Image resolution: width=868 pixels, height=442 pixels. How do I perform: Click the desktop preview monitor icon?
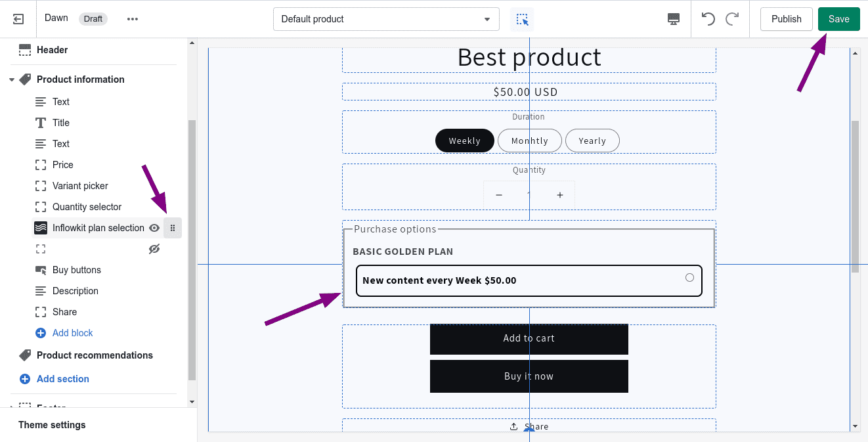[x=673, y=19]
